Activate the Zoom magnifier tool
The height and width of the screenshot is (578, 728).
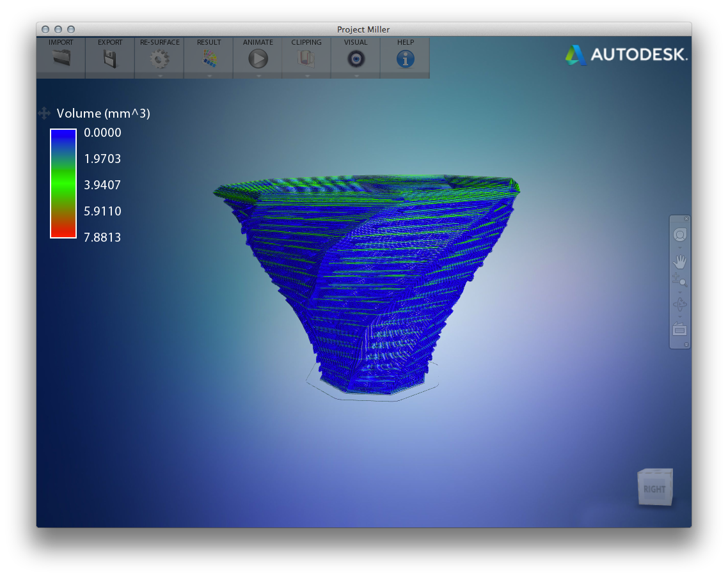point(679,280)
